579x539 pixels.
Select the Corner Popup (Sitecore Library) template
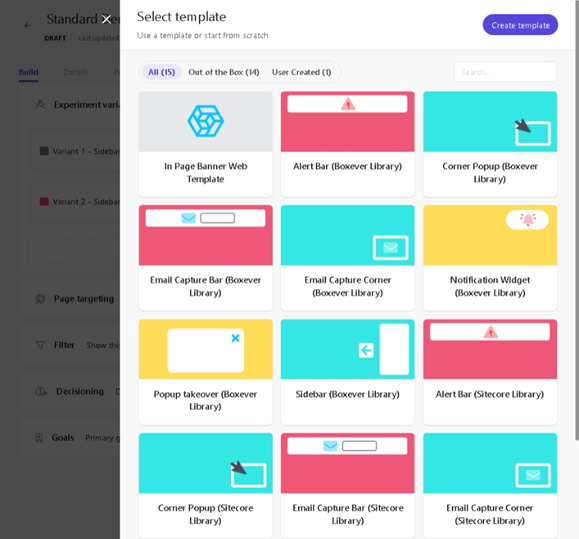[x=206, y=485]
